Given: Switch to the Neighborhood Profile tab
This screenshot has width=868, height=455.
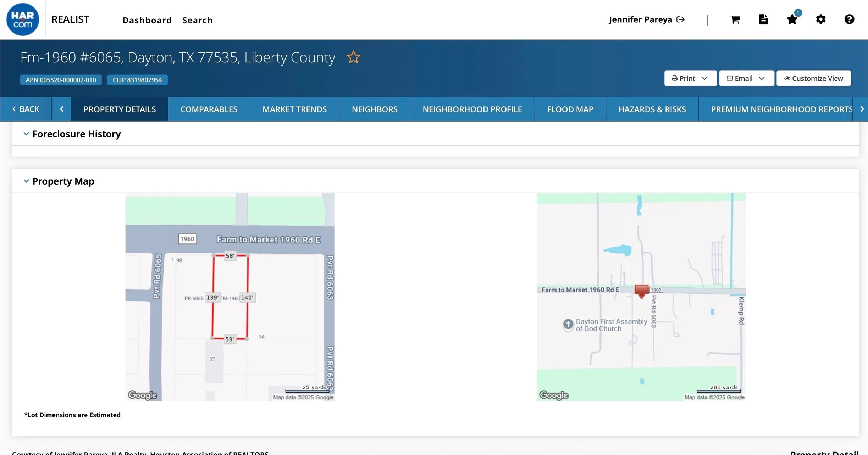Looking at the screenshot, I should (x=472, y=109).
